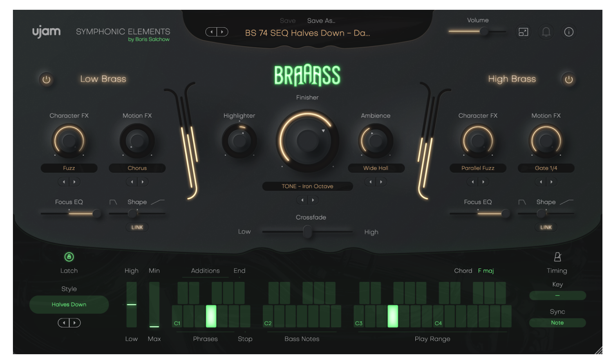Click next Ambience preset arrow

(x=381, y=182)
